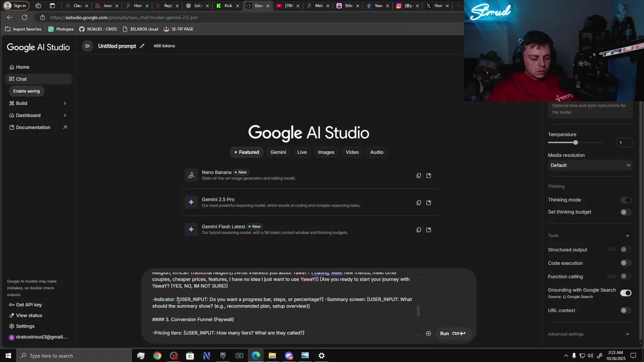Enable Function calling switch

[626, 277]
